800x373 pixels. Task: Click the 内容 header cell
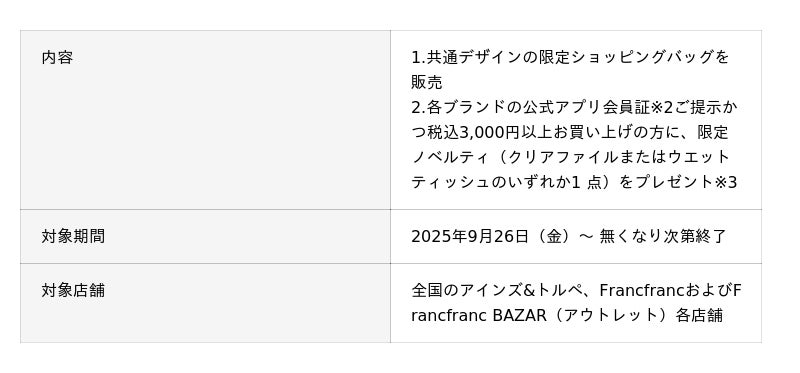(205, 120)
